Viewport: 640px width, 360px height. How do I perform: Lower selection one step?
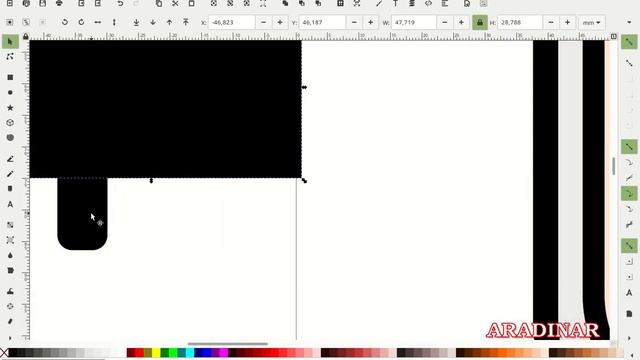pyautogui.click(x=153, y=22)
